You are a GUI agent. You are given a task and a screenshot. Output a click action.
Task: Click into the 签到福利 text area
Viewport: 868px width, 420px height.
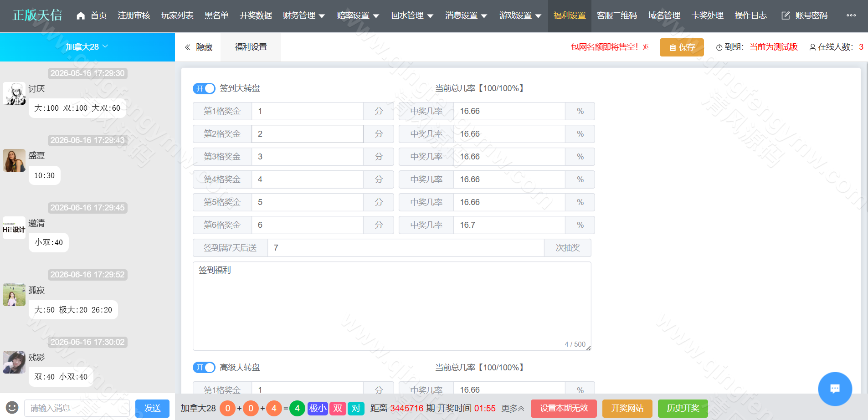[x=392, y=306]
